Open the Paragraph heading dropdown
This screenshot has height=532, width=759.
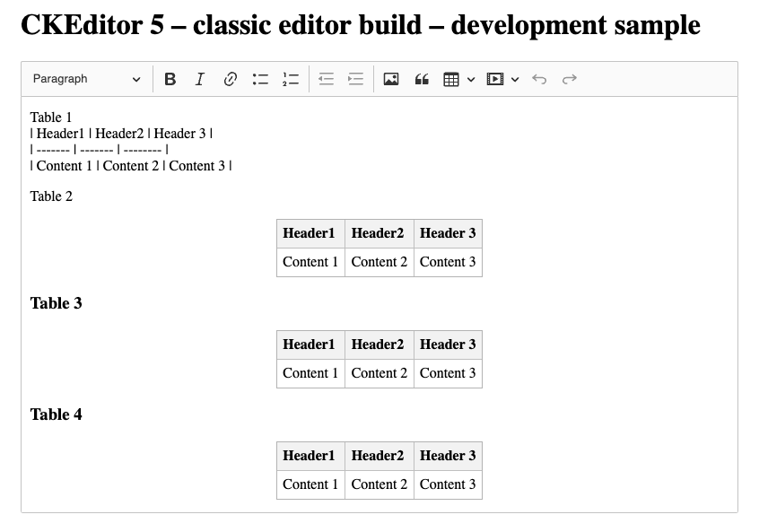[87, 79]
